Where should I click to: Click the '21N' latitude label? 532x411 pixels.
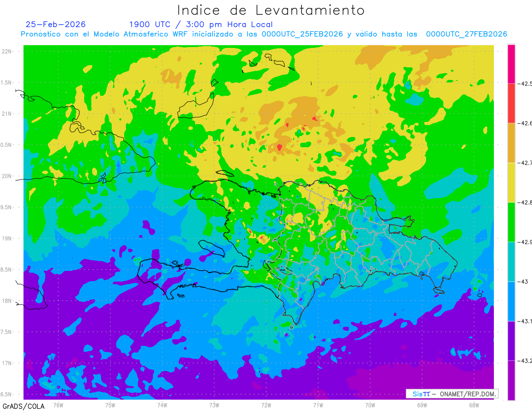pyautogui.click(x=7, y=114)
